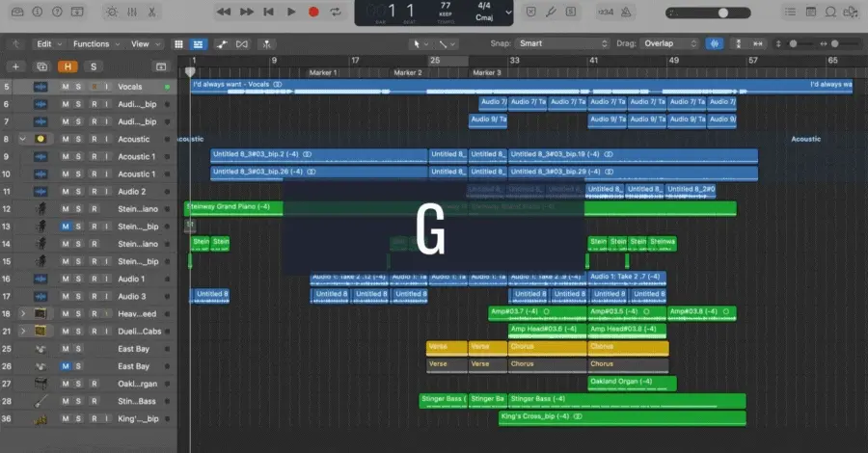Record-enable the Audio 2 track

95,192
